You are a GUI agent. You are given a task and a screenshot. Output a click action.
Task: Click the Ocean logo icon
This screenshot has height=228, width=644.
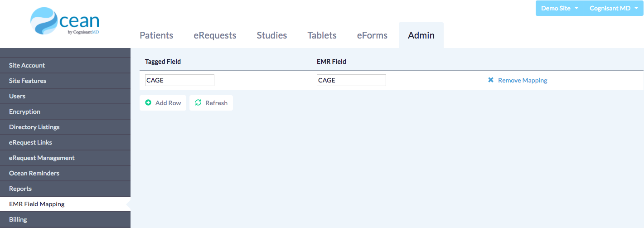[44, 21]
